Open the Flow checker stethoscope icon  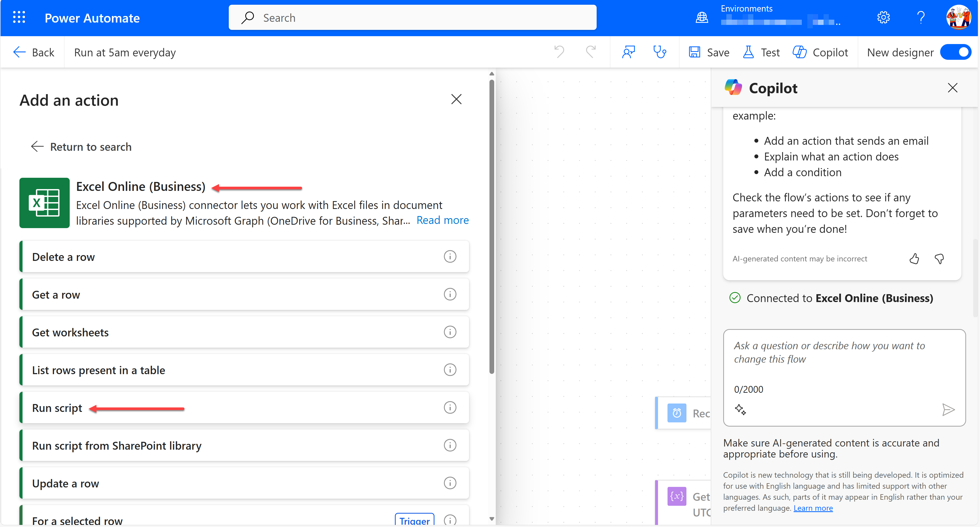pyautogui.click(x=660, y=52)
